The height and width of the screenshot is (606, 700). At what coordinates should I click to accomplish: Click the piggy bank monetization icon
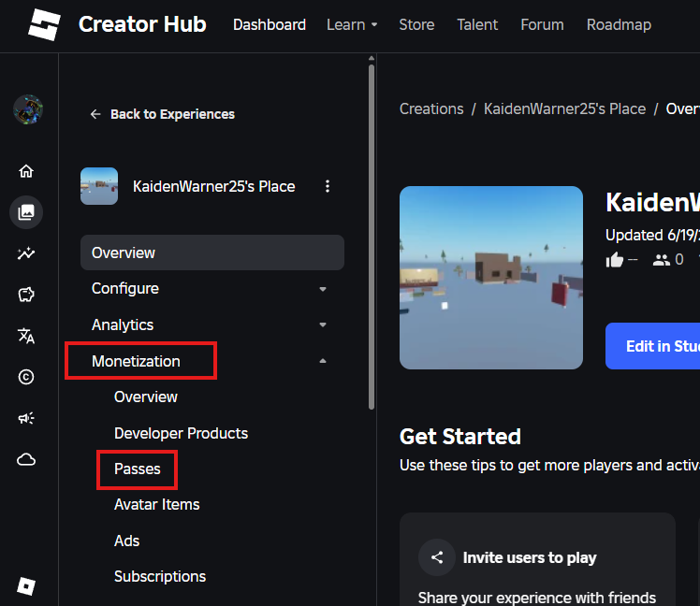pyautogui.click(x=26, y=296)
